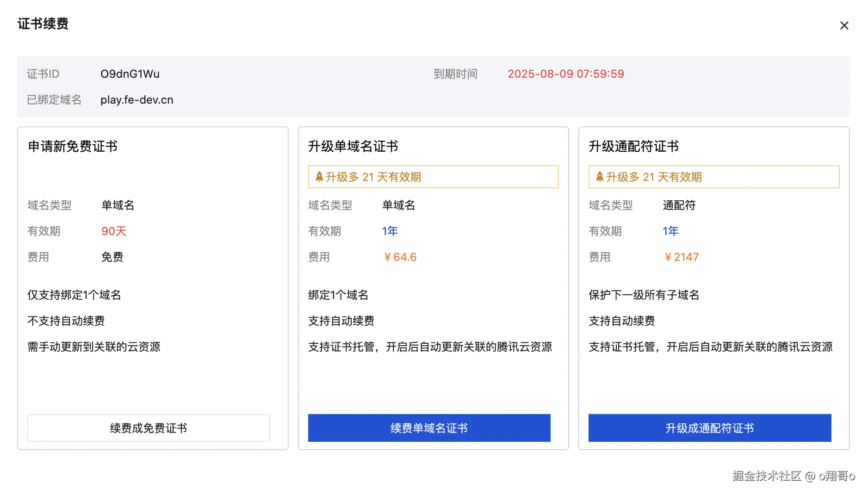
Task: Close the certificate renewal dialog
Action: click(844, 25)
